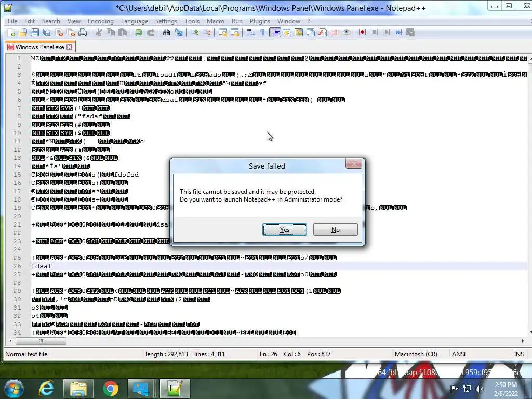The image size is (532, 399).
Task: Open the Macro menu
Action: point(216,21)
